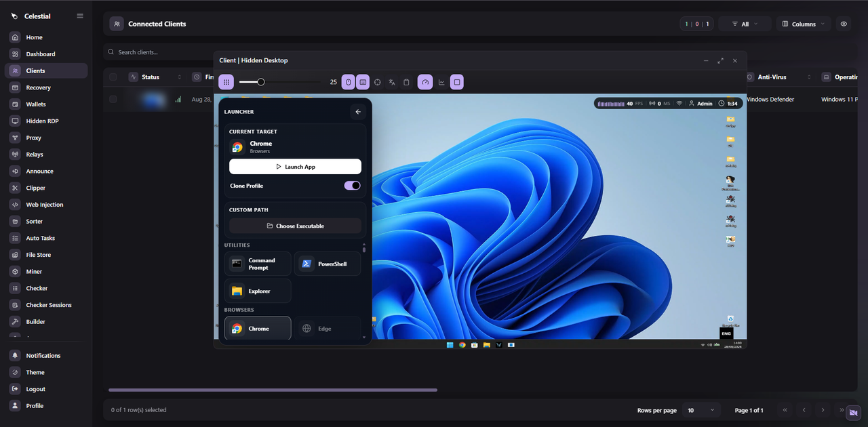868x427 pixels.
Task: Click the grid launcher icon in Hidden Desktop toolbar
Action: 226,82
